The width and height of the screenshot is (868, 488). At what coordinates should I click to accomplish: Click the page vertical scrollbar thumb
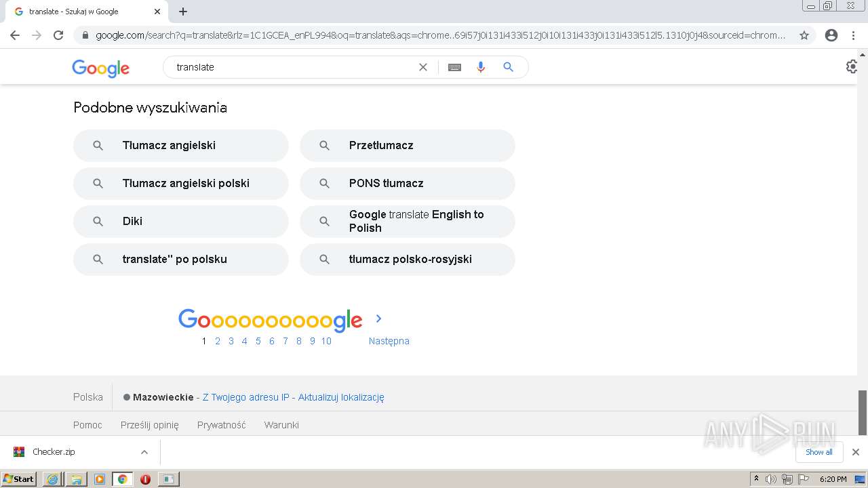coord(863,412)
